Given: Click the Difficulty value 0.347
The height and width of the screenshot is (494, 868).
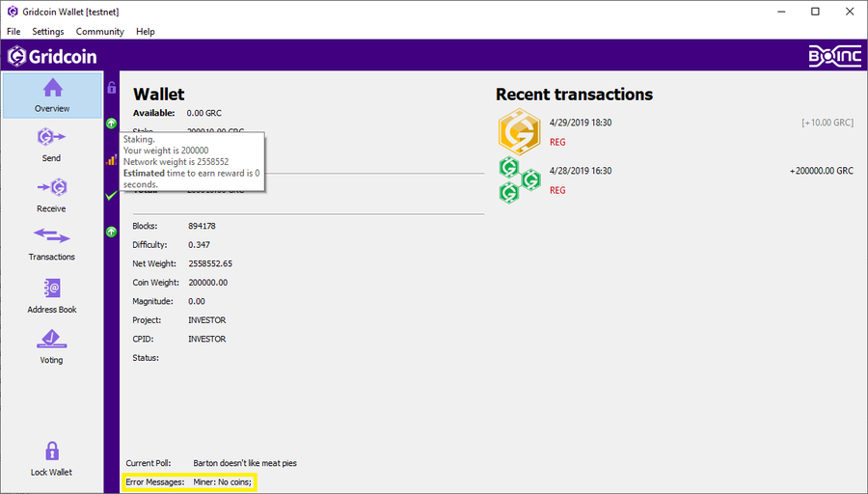Looking at the screenshot, I should click(x=200, y=245).
